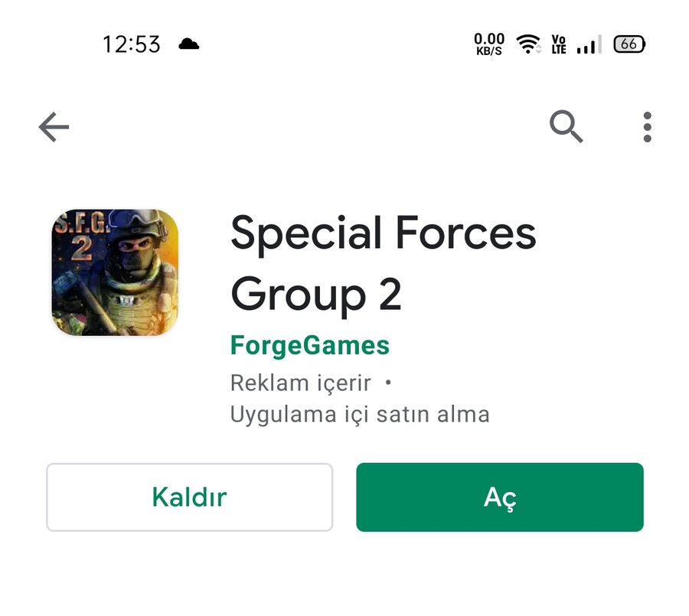Tap the VoLTE status icon

coord(559,44)
